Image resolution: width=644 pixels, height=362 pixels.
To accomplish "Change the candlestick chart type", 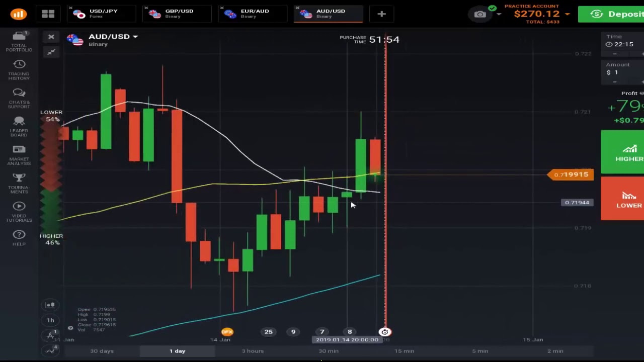I will pyautogui.click(x=50, y=305).
